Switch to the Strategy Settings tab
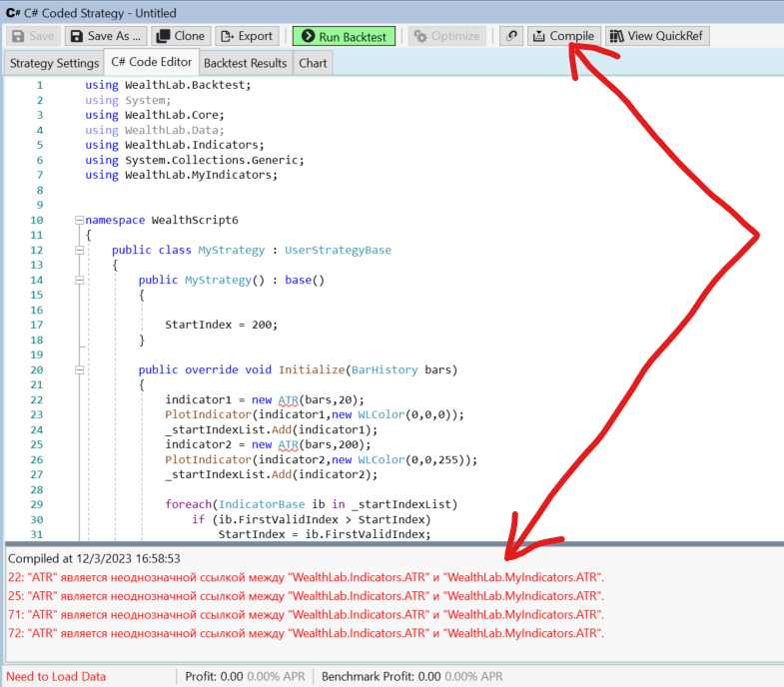 (54, 63)
